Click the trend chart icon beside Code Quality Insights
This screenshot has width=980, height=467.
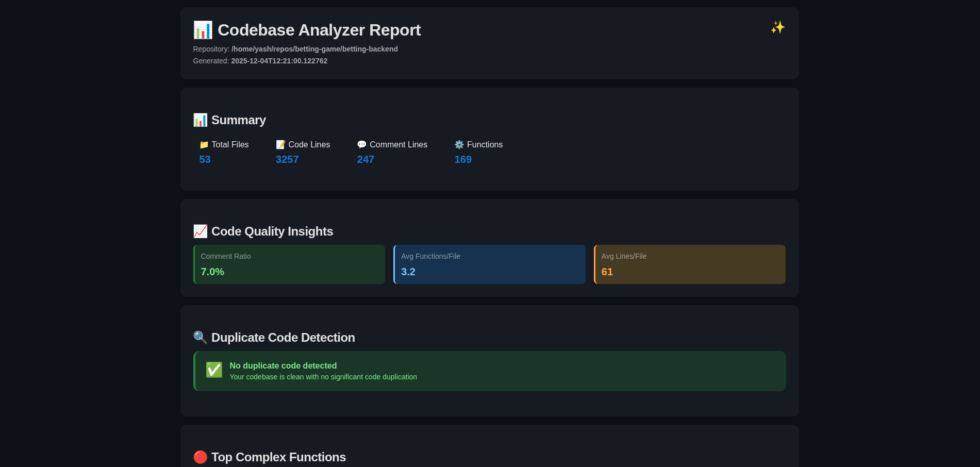(x=200, y=231)
